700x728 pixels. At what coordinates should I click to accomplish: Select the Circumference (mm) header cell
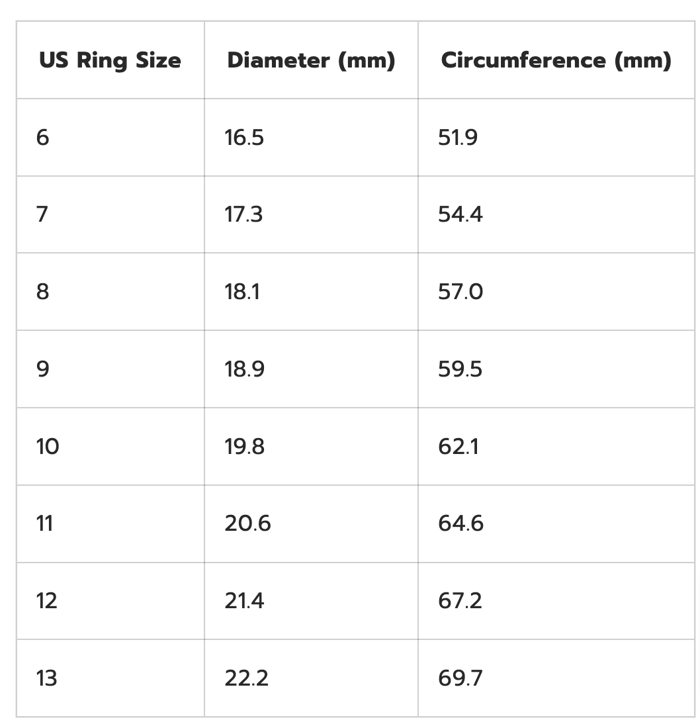click(x=556, y=60)
